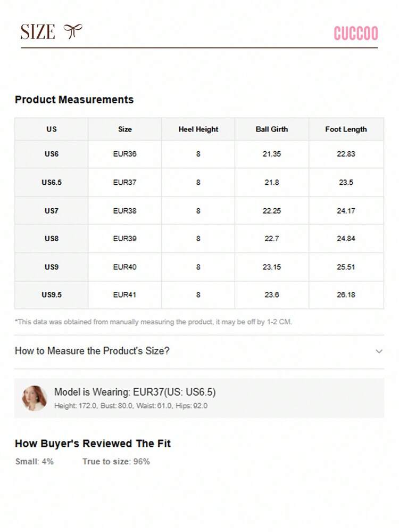Screen dimensions: 399x532
Task: Click the Product Measurements heading
Action: 74,100
